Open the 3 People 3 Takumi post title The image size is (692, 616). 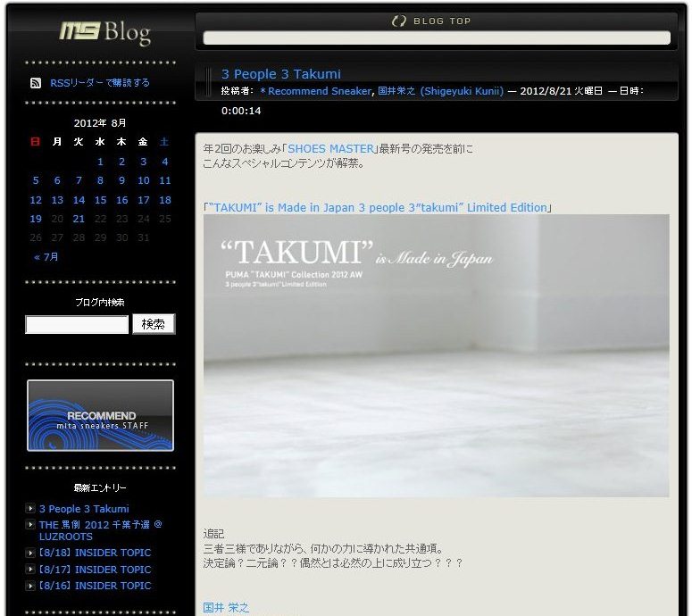[x=281, y=74]
